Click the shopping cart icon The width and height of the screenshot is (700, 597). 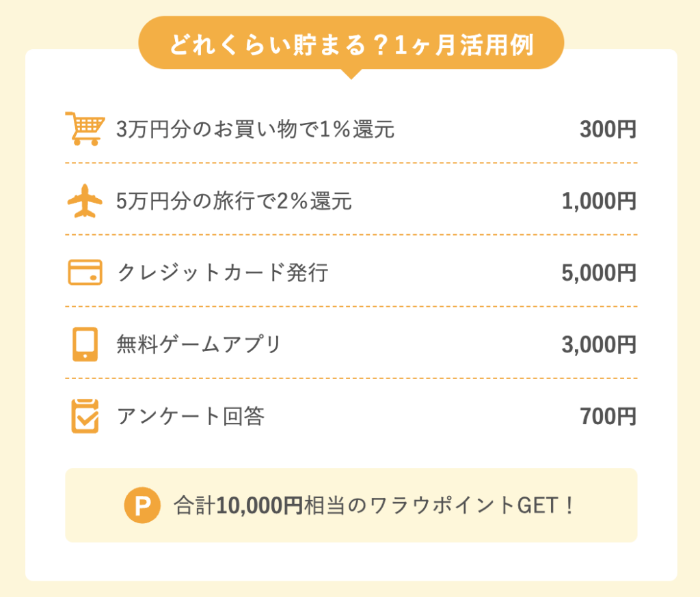point(84,129)
